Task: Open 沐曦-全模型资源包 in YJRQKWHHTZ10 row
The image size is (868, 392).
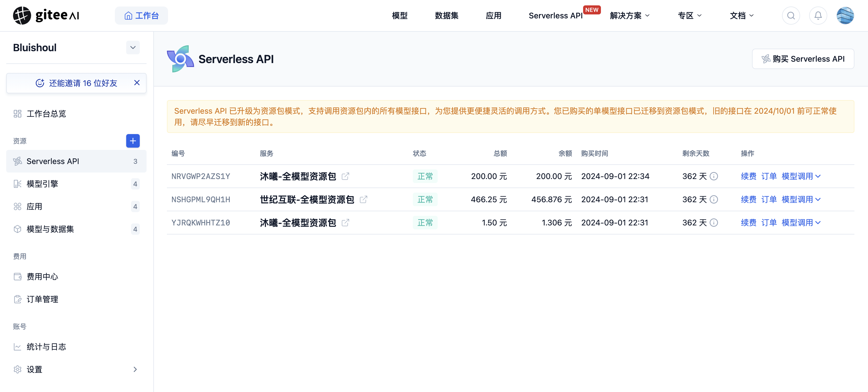Action: click(298, 223)
